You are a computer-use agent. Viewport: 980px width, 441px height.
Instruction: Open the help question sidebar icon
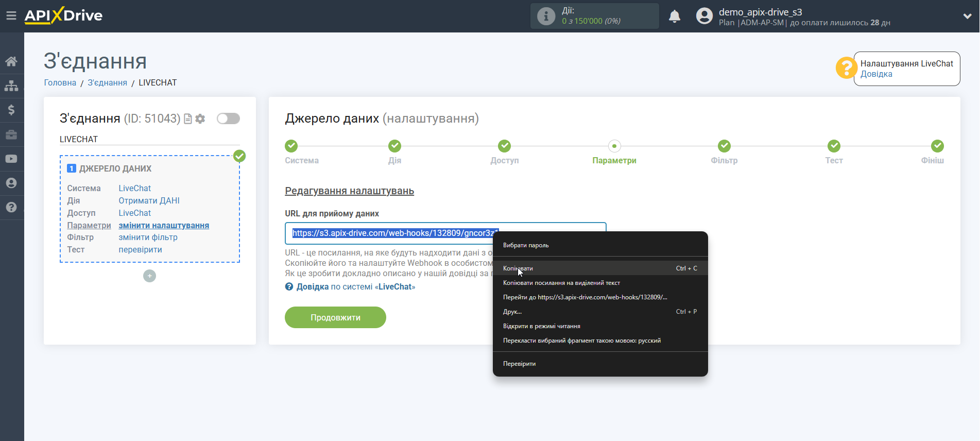pyautogui.click(x=11, y=207)
